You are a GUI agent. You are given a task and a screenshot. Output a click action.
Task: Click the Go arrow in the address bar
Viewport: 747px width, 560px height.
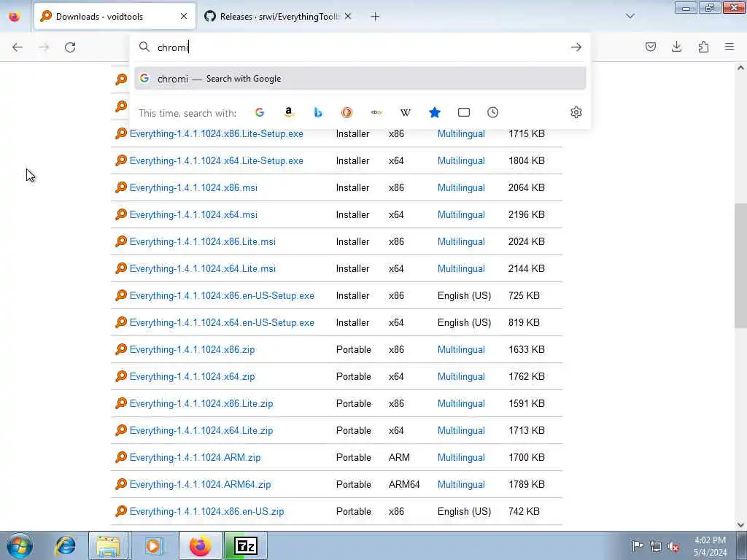[x=576, y=47]
